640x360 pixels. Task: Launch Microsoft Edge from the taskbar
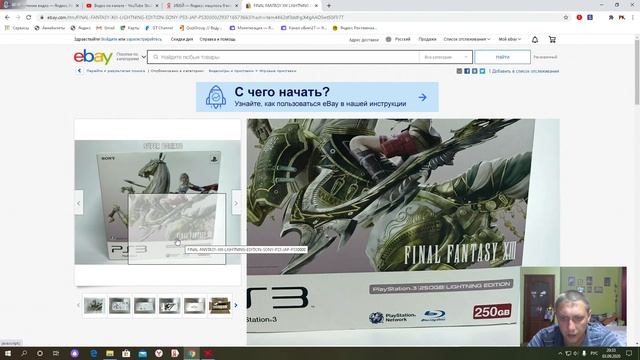tap(93, 353)
